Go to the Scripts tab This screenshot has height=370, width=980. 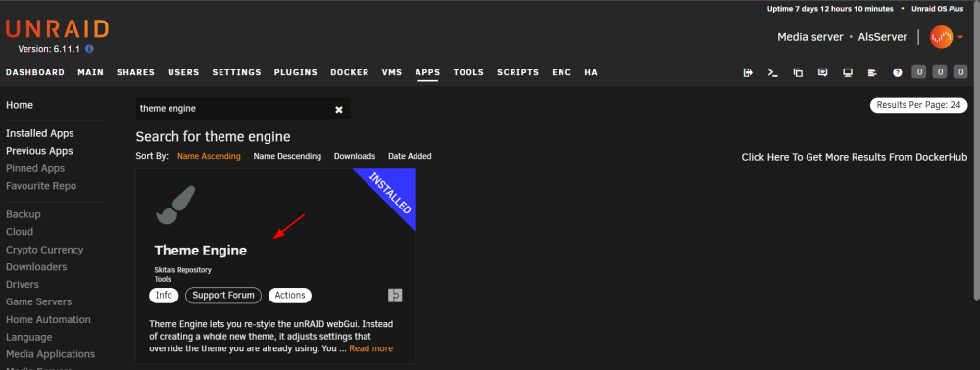[518, 72]
